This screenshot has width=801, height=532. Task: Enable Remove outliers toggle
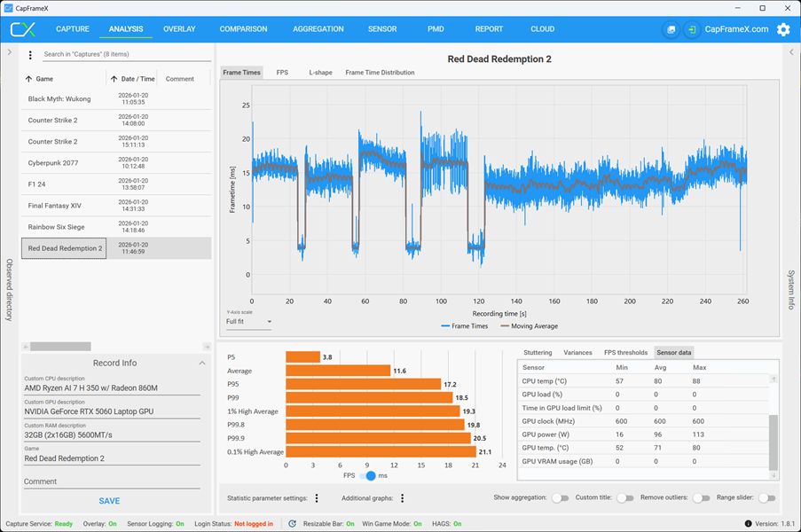point(702,497)
